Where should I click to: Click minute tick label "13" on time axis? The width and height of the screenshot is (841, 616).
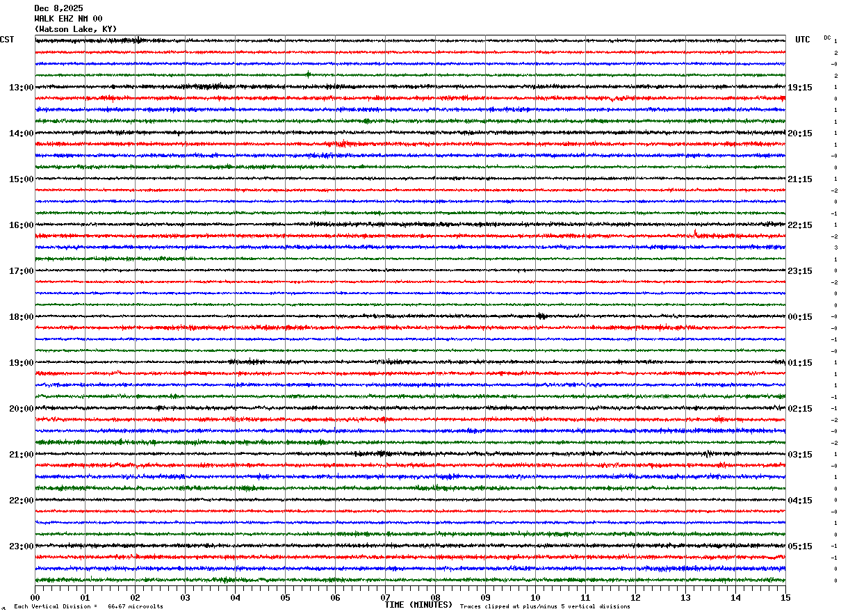[685, 597]
